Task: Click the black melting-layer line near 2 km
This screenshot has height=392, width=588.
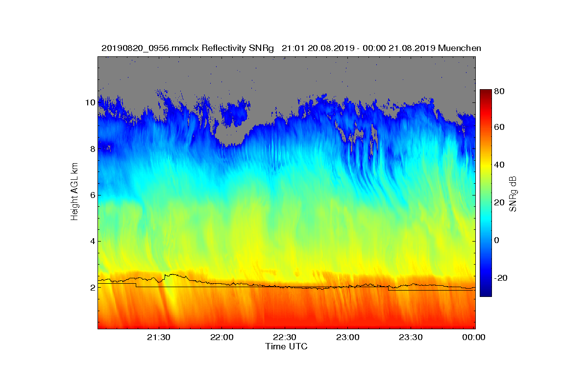Action: (x=286, y=287)
